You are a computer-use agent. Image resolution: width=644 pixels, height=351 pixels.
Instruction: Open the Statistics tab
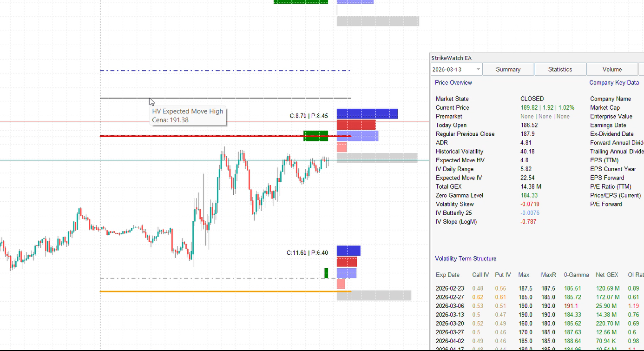pos(560,69)
